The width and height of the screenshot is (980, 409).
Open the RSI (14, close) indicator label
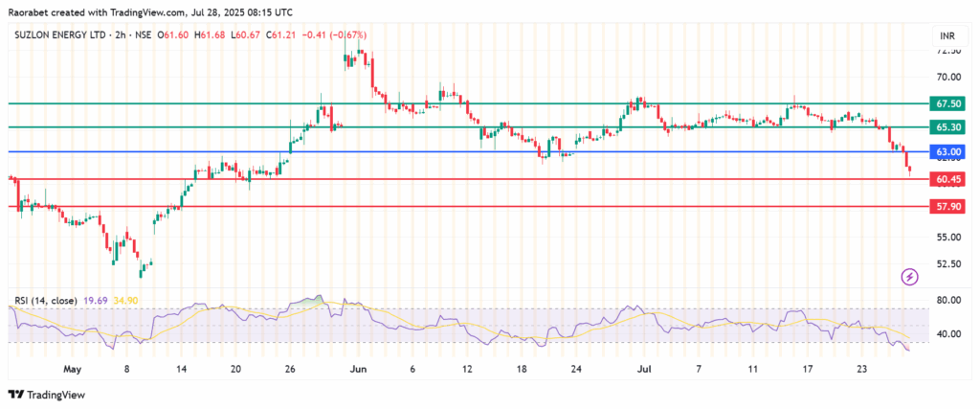point(45,301)
